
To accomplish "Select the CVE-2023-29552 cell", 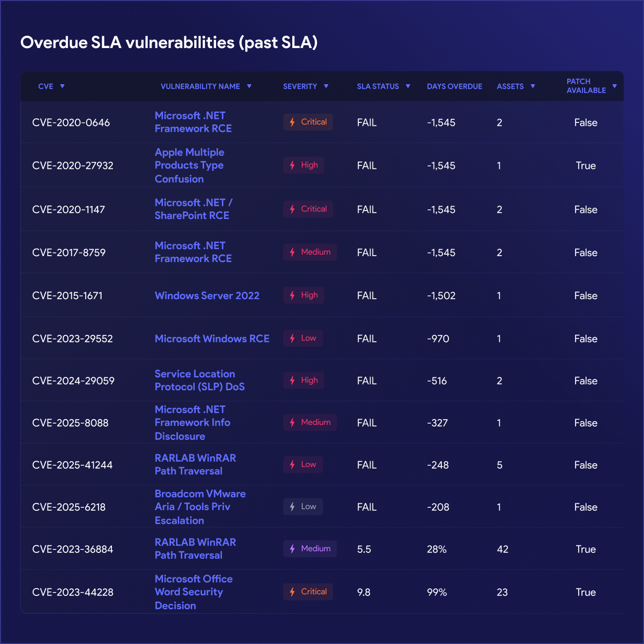I will click(x=72, y=339).
